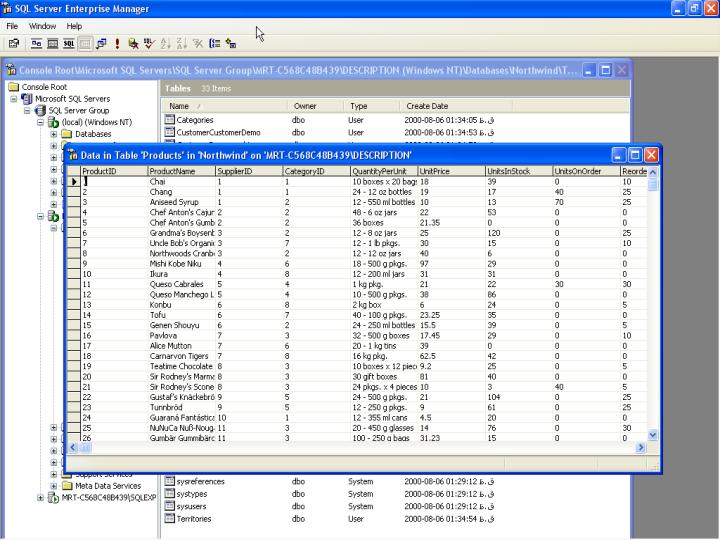This screenshot has width=720, height=540.
Task: Click the unit price cell '62.5'
Action: point(451,356)
